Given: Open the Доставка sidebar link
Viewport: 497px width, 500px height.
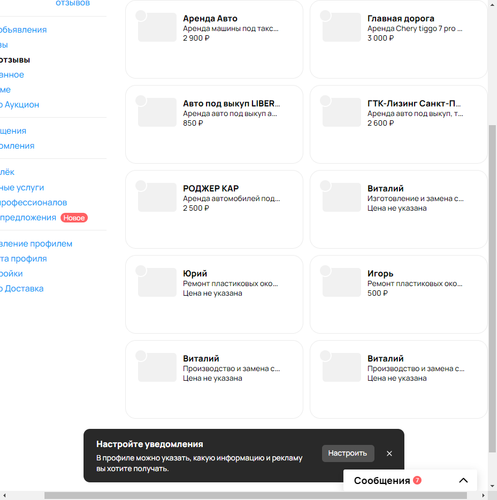Looking at the screenshot, I should pos(22,288).
